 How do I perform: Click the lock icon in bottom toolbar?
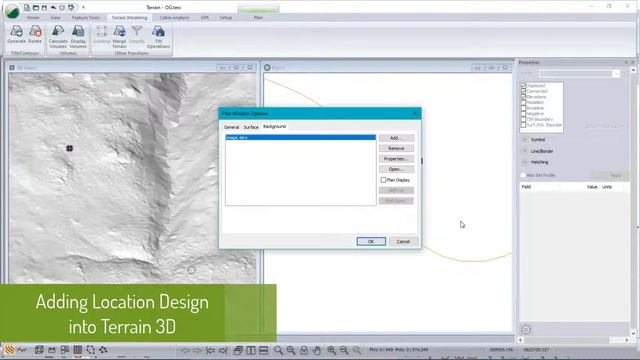click(304, 350)
